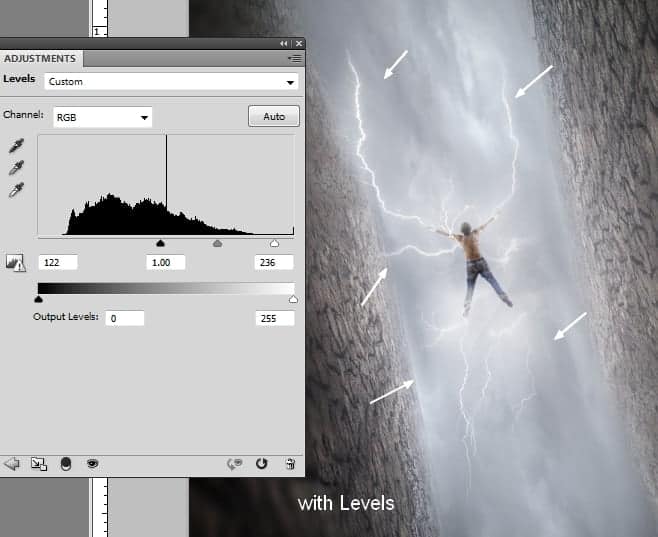
Task: Click the output gradient ramp bar
Action: point(166,288)
